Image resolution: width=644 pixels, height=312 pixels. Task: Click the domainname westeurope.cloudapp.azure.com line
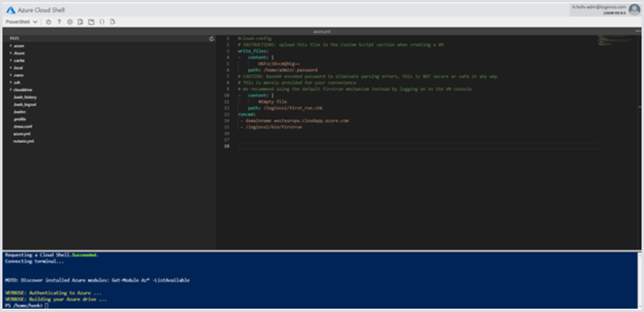pyautogui.click(x=294, y=121)
